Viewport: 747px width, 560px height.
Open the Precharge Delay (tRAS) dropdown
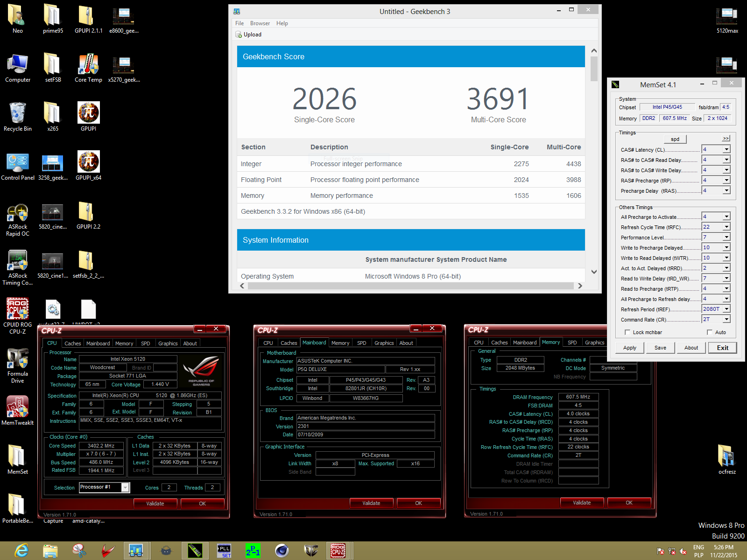pos(726,190)
